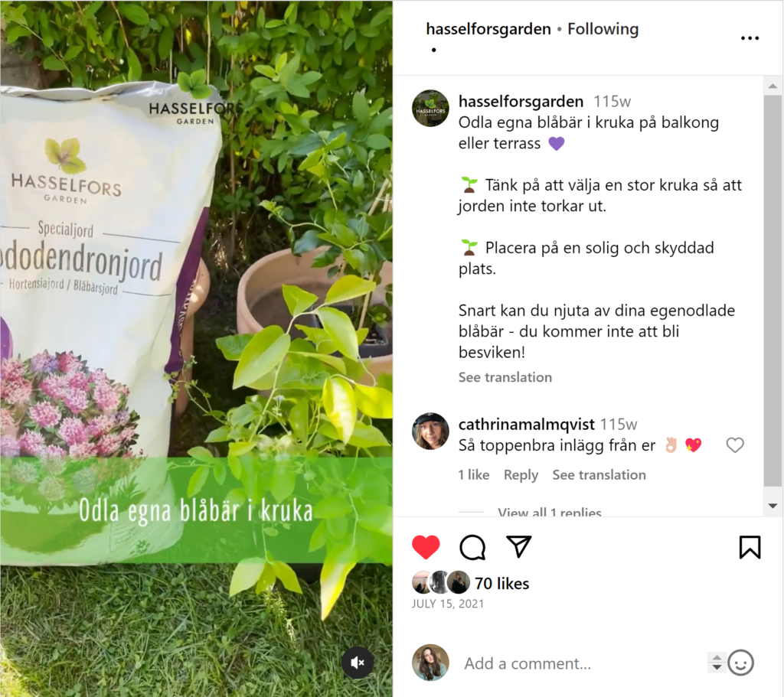
Task: Open hasselforsgarden profile picture in caption
Action: (430, 109)
